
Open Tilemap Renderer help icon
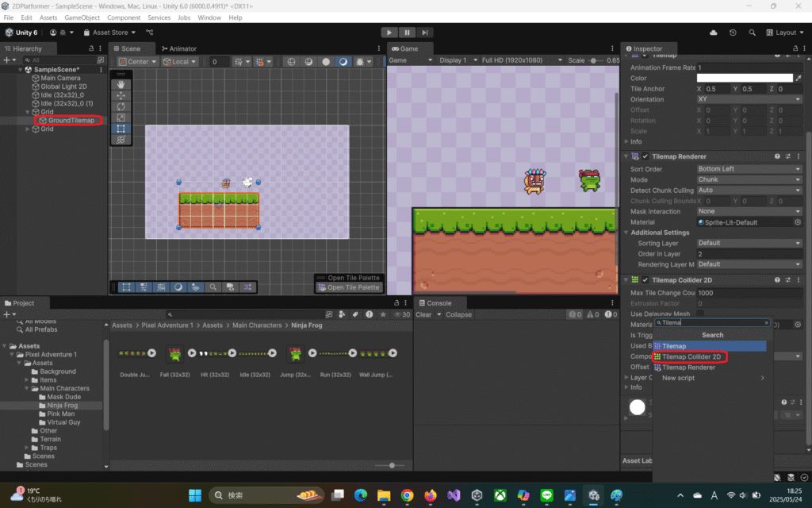[777, 156]
